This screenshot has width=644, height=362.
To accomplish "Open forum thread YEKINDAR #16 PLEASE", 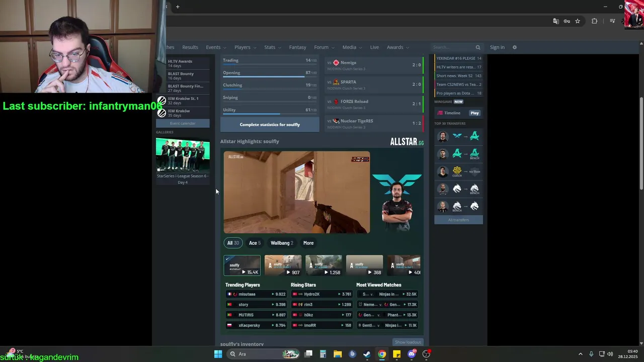I will [x=458, y=58].
